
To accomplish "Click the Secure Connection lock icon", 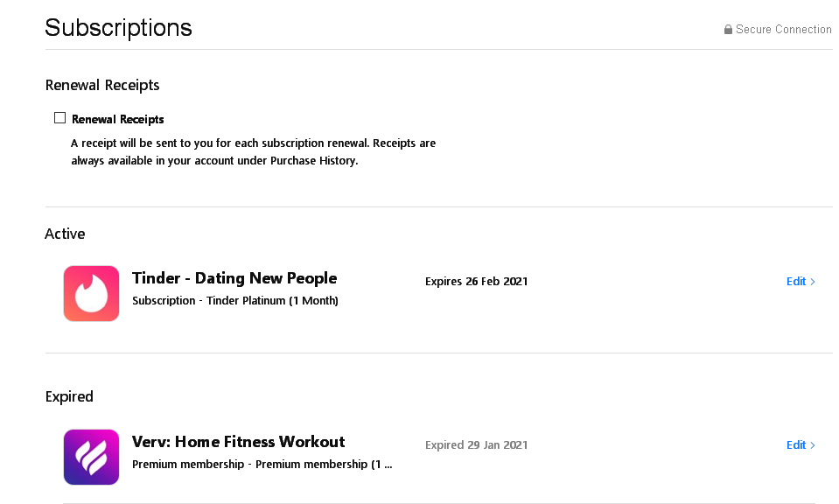I will coord(728,30).
